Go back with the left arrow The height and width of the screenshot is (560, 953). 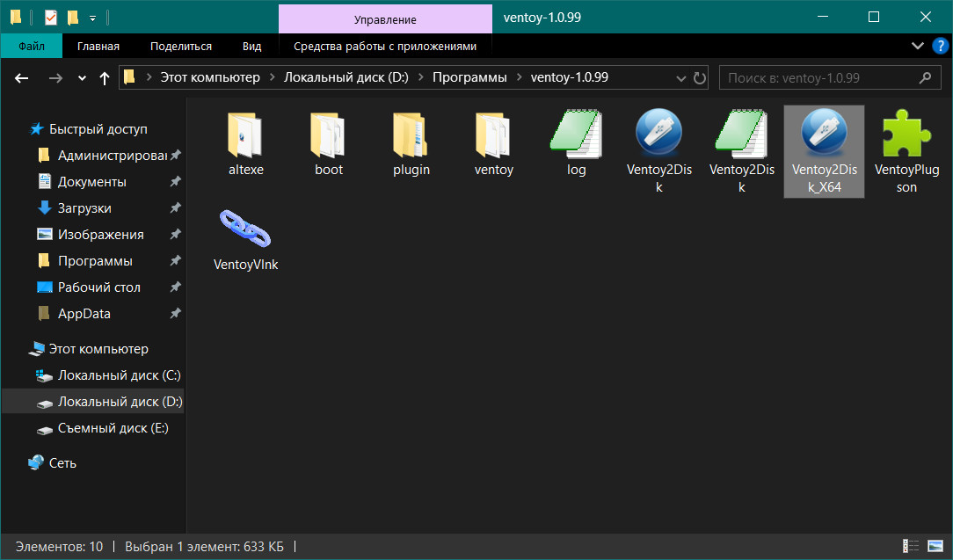22,78
